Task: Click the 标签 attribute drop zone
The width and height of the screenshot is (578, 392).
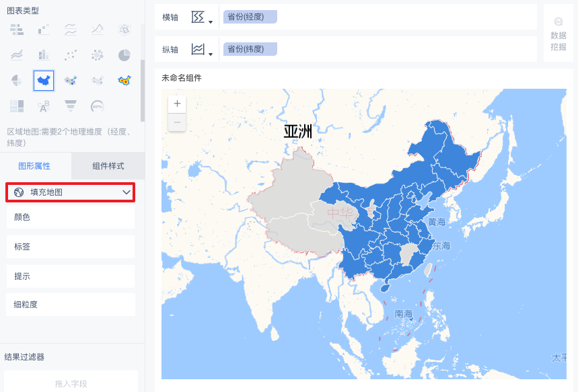Action: [71, 247]
